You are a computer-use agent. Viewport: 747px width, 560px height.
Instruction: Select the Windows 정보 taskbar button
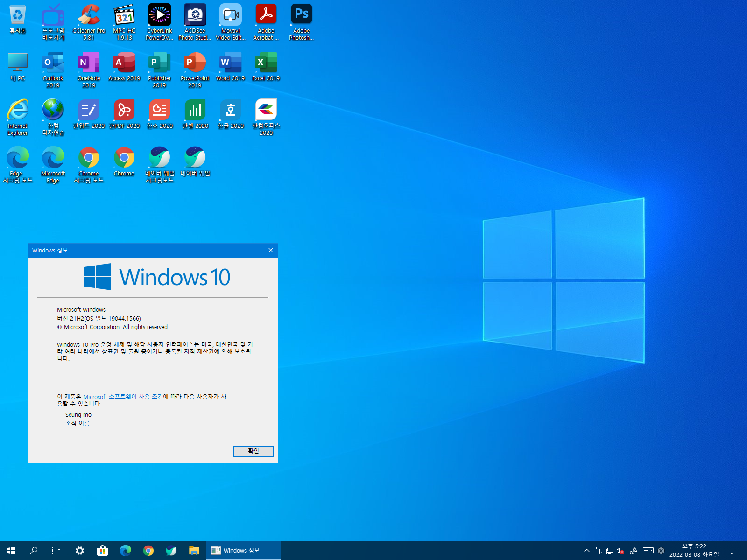click(x=243, y=551)
